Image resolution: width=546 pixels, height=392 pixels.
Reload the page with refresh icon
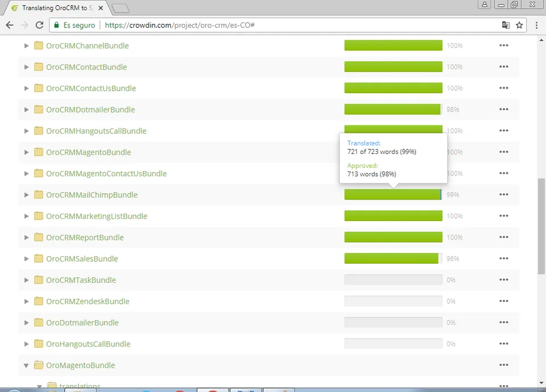[39, 25]
